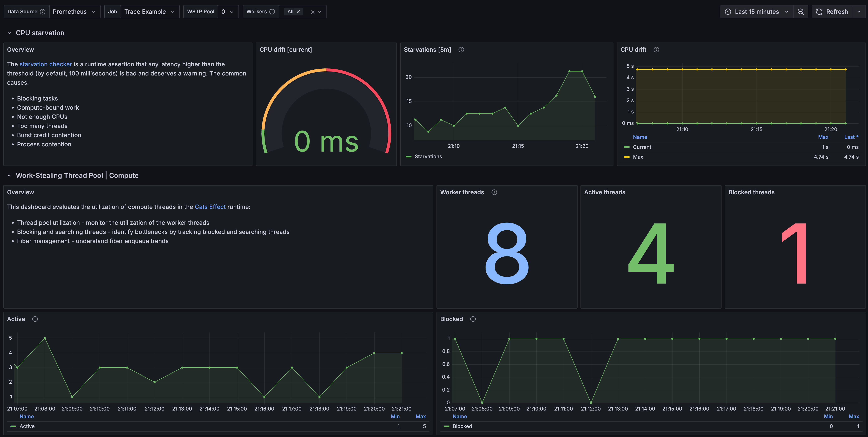Expand the Workers multi-select dropdown arrow

click(x=320, y=12)
